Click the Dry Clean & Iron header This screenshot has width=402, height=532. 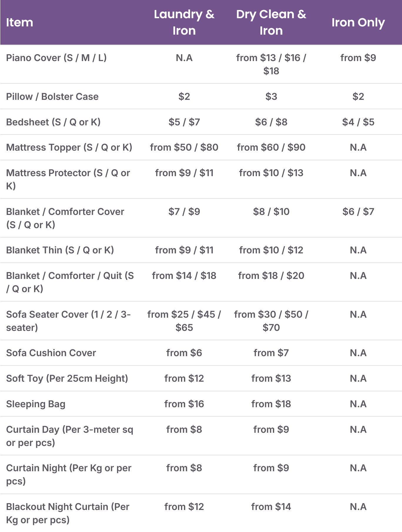(271, 22)
